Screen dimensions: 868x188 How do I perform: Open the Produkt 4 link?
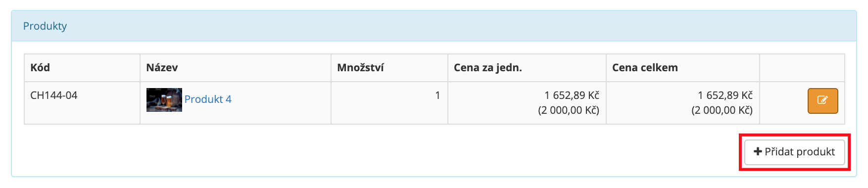[208, 99]
